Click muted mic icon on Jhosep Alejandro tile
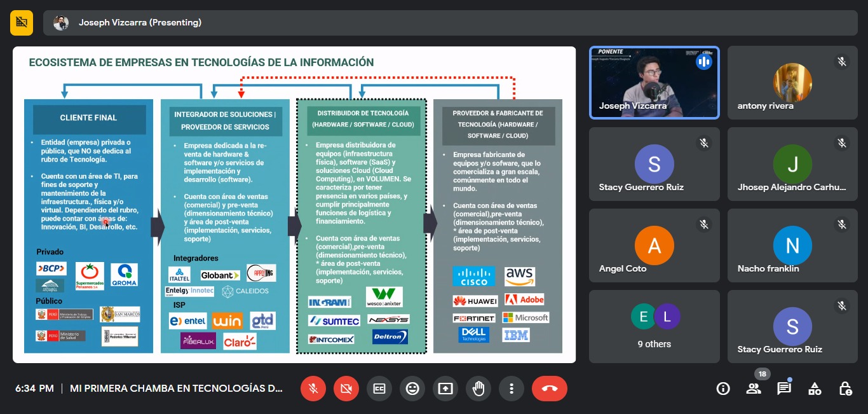The image size is (868, 414). 842,143
